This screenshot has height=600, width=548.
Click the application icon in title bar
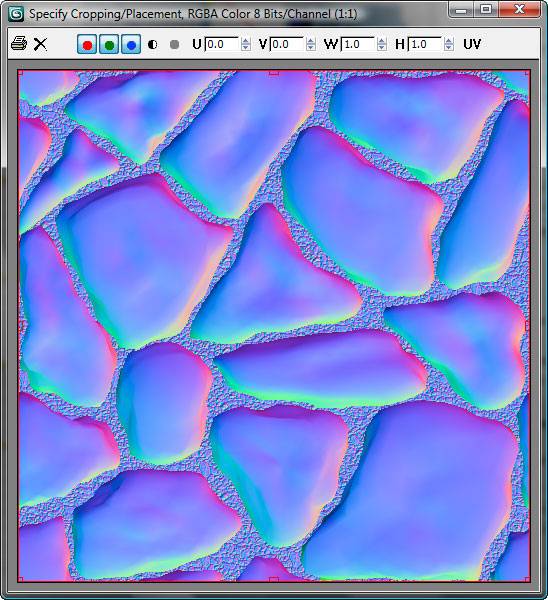[16, 14]
